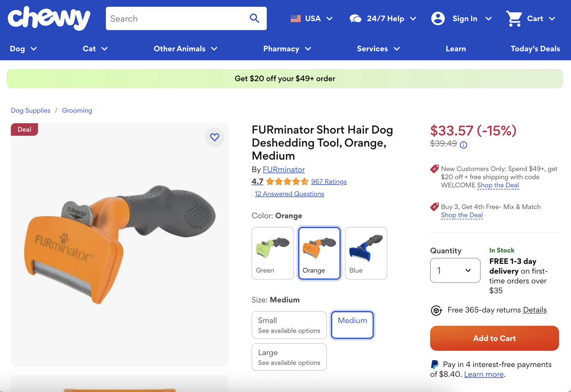
Task: Click Add to Cart button
Action: tap(494, 338)
